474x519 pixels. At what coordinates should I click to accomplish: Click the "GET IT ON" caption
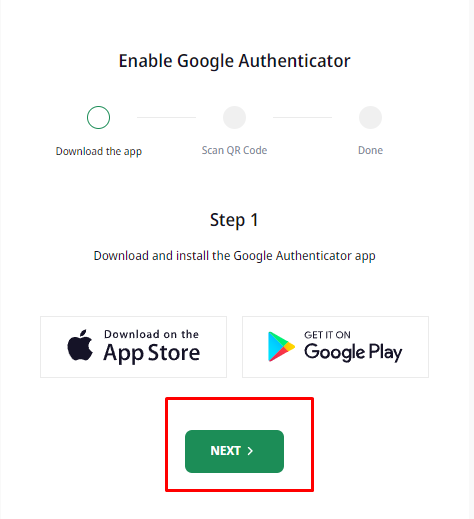click(x=327, y=335)
